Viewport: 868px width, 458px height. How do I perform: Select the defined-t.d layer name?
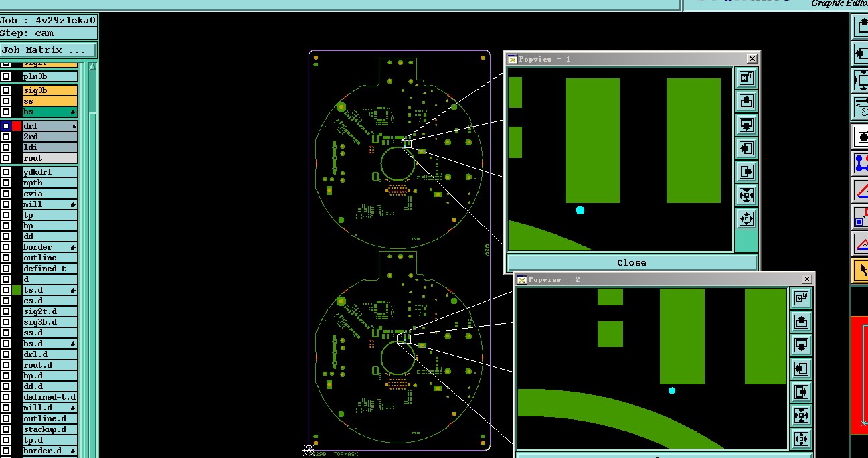click(x=50, y=397)
